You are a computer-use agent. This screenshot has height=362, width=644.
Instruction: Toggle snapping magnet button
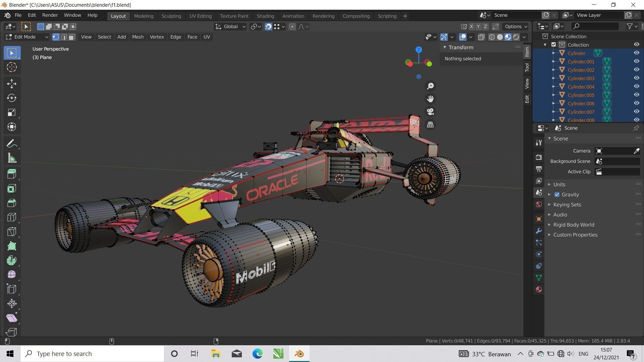click(268, 26)
